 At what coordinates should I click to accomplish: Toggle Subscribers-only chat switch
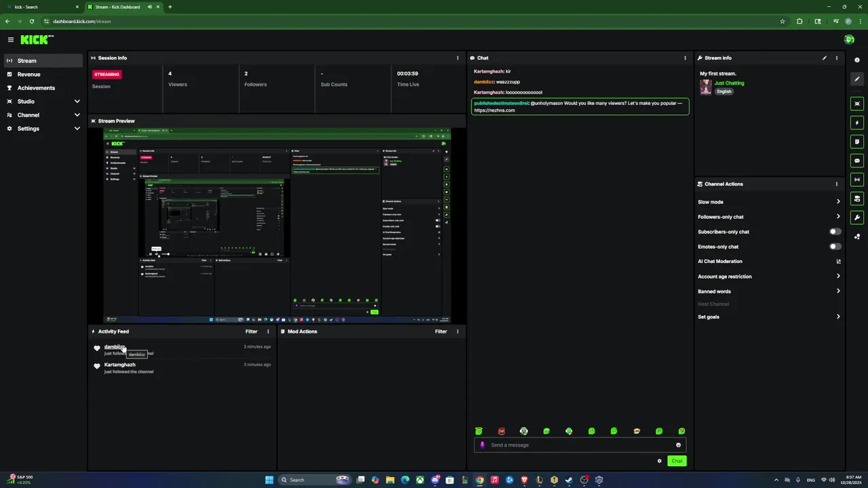click(835, 232)
